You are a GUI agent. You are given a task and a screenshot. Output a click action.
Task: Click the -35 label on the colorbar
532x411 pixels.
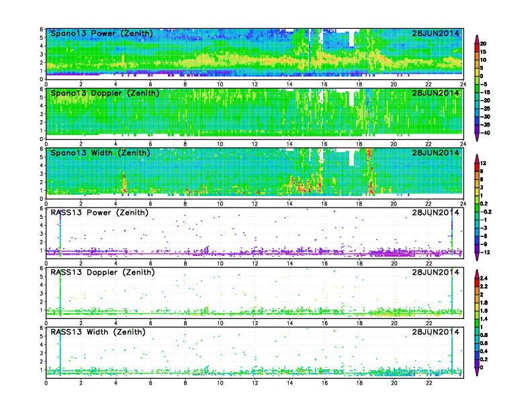click(485, 125)
